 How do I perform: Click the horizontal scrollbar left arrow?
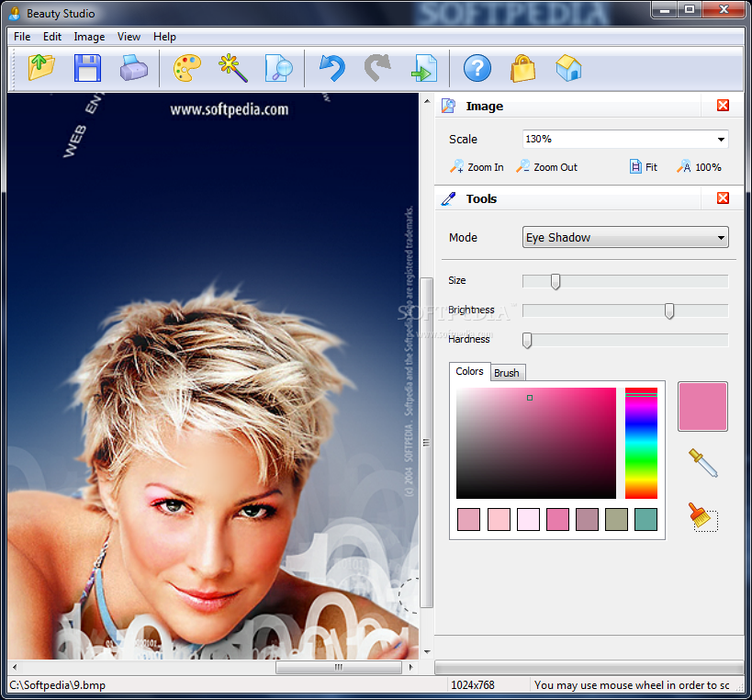(15, 667)
